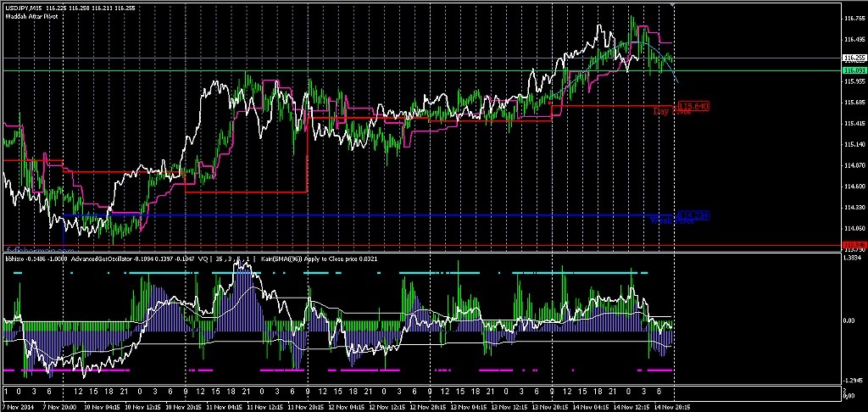
Task: Click the 115.955 price scale value
Action: pyautogui.click(x=854, y=81)
